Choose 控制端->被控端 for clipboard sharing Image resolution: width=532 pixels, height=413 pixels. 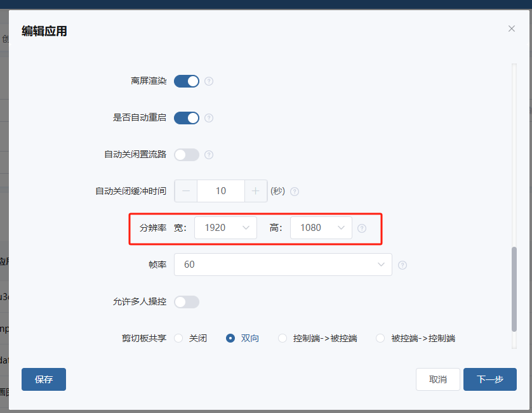pyautogui.click(x=282, y=338)
